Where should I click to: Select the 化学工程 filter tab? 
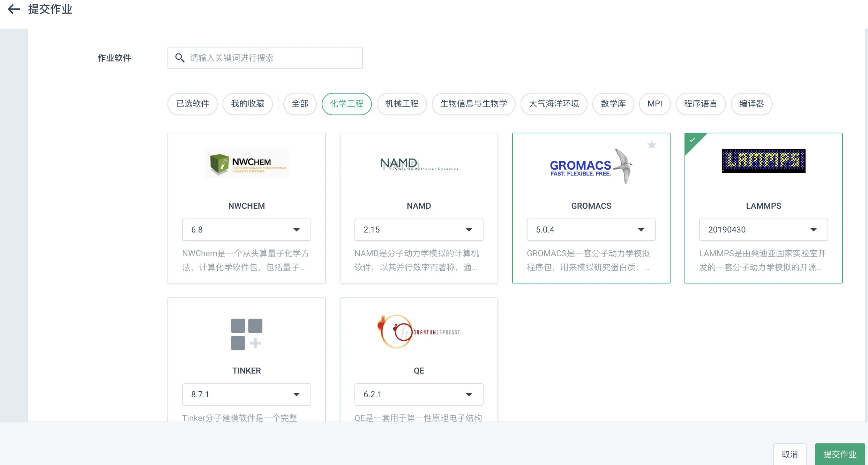[347, 104]
